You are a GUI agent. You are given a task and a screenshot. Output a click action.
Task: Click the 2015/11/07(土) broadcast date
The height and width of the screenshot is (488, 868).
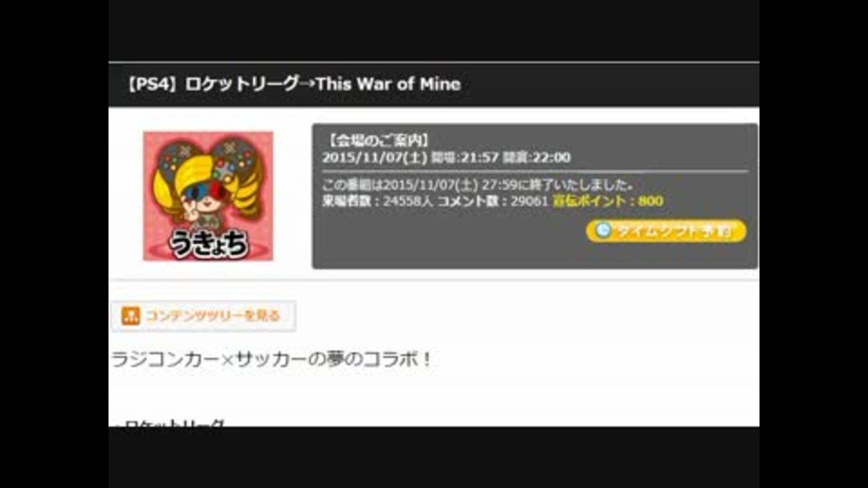click(374, 157)
